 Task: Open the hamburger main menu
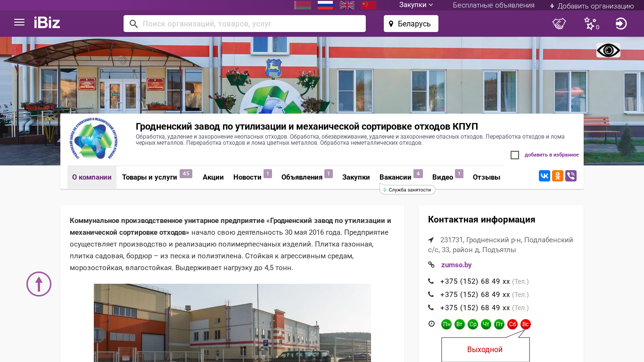19,23
